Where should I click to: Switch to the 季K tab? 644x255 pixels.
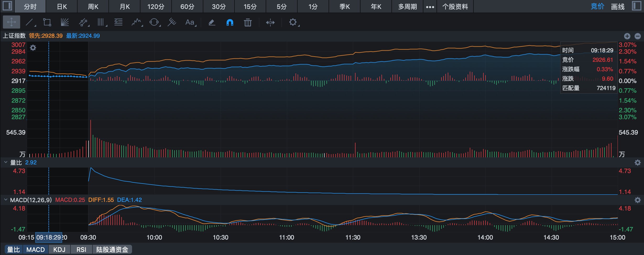click(x=345, y=7)
